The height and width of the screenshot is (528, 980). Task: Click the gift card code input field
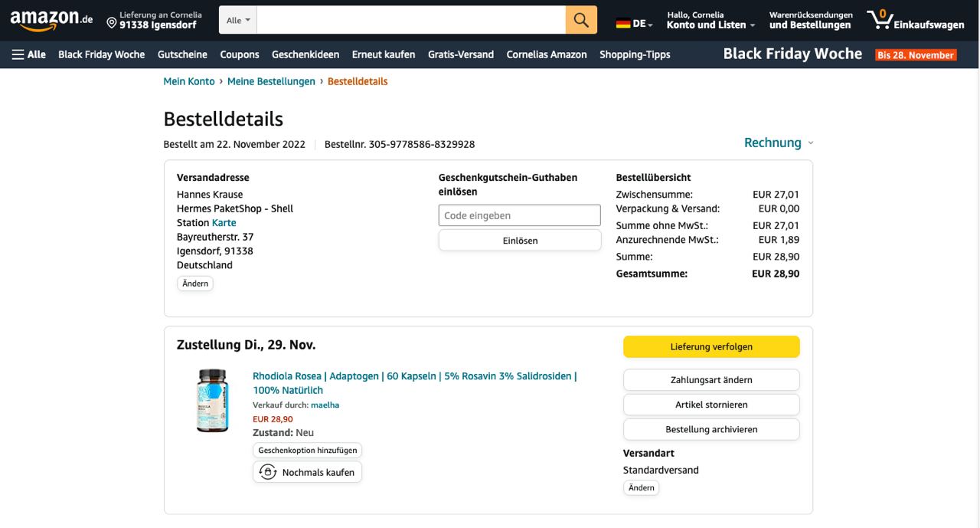[519, 215]
